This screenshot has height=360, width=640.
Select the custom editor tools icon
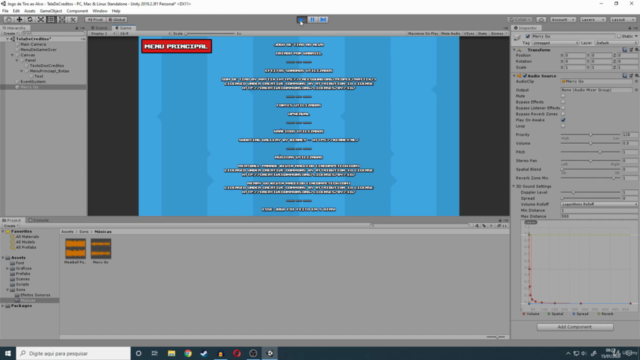[x=72, y=20]
